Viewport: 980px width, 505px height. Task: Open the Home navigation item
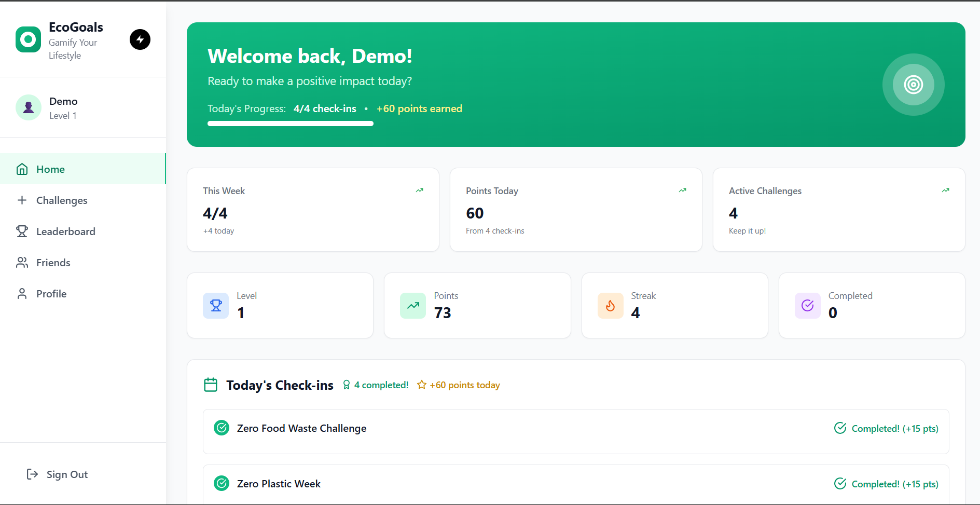pyautogui.click(x=83, y=169)
